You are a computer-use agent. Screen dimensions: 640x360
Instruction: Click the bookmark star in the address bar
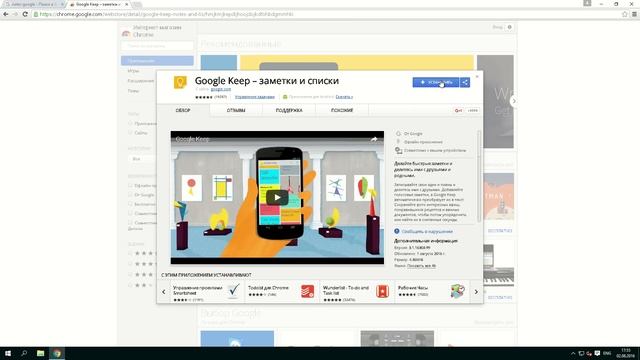click(x=624, y=14)
